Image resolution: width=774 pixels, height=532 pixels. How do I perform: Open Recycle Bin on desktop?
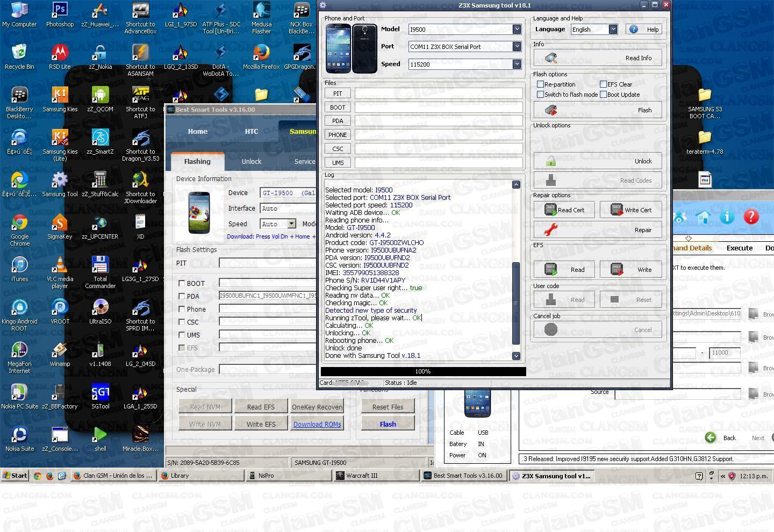19,57
